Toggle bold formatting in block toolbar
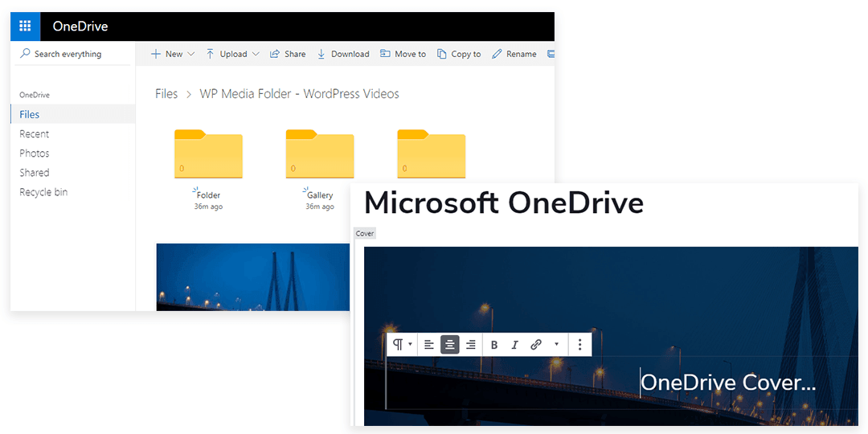 494,345
